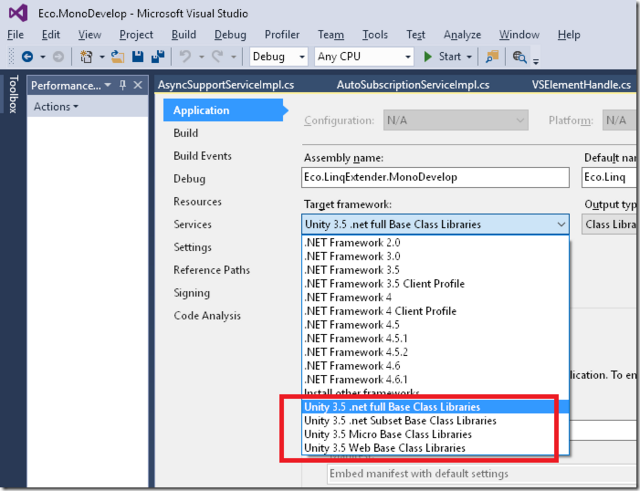This screenshot has height=491, width=640.
Task: Select the Resources properties page
Action: [x=198, y=202]
